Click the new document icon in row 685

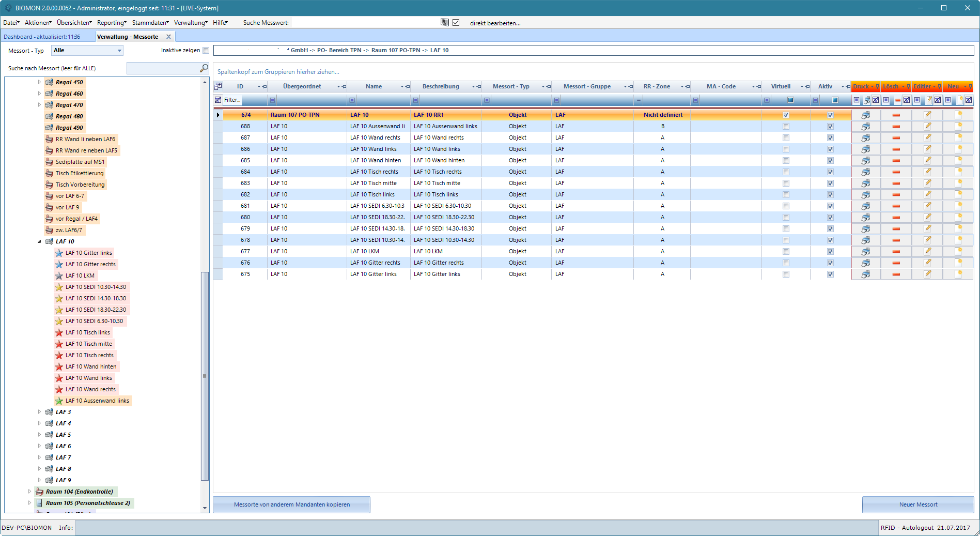point(959,160)
